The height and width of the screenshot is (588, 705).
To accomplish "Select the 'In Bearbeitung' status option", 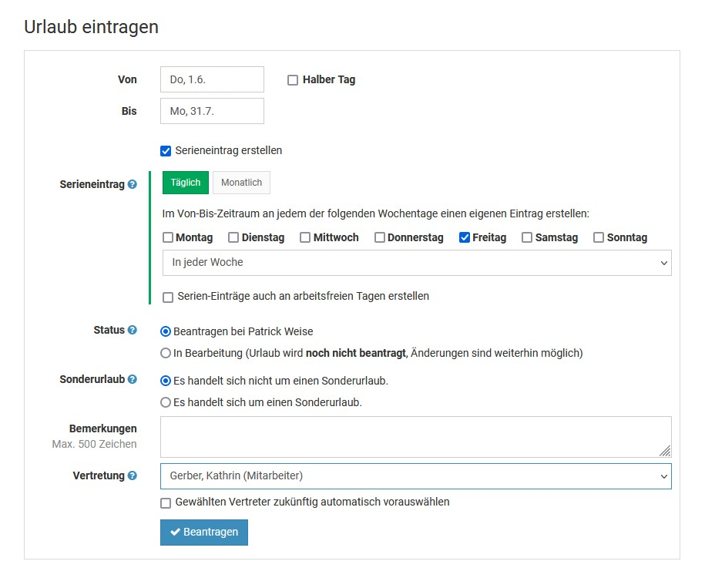I will pos(166,354).
